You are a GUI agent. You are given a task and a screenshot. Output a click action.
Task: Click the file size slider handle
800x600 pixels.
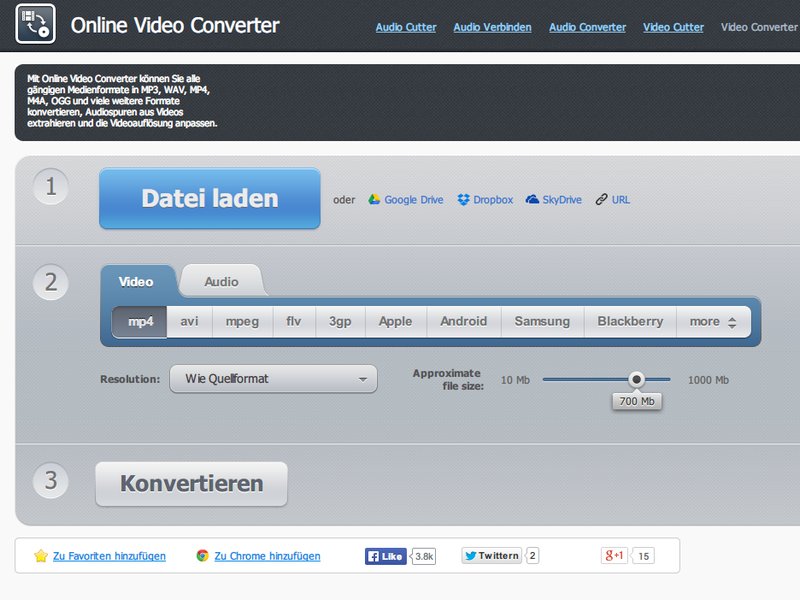point(636,379)
